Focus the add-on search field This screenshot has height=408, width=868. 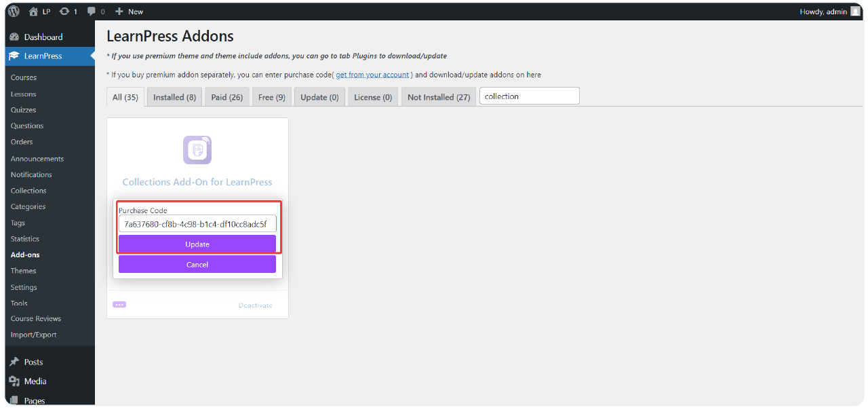[530, 96]
